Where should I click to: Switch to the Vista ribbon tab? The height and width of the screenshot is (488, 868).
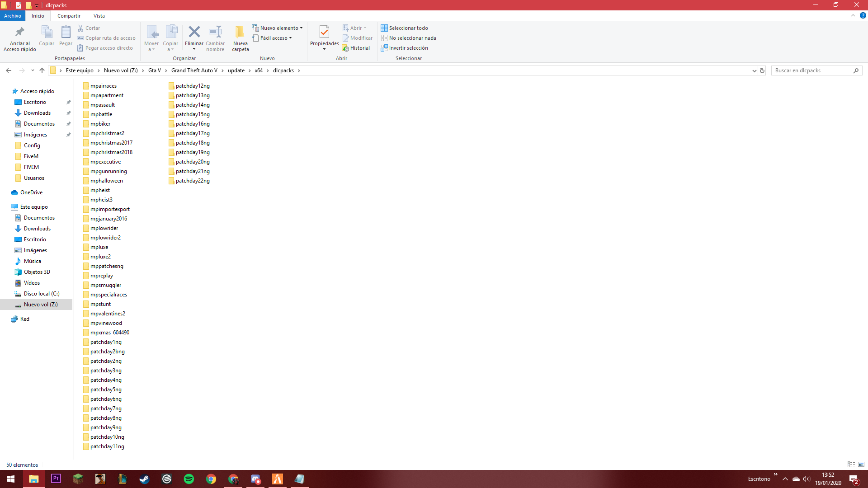[x=99, y=16]
